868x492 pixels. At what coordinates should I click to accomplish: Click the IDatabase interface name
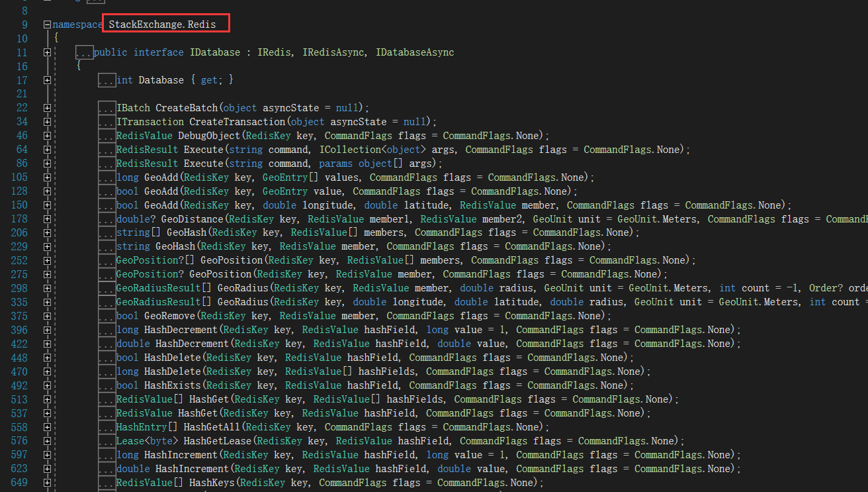click(x=214, y=52)
